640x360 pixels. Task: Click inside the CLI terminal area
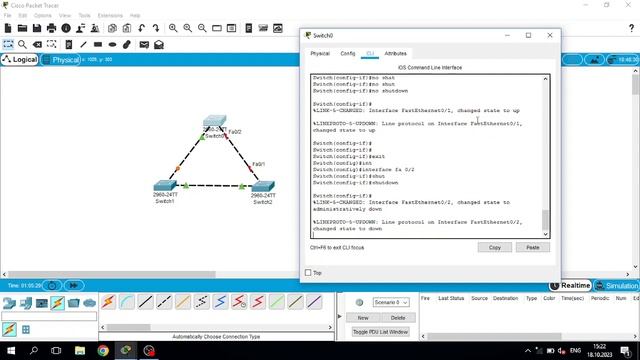tap(427, 156)
